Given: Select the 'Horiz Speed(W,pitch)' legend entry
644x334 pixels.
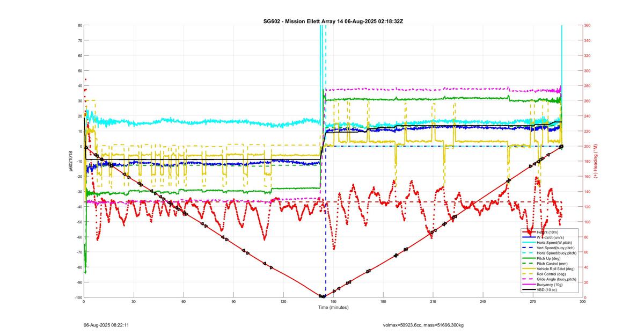Looking at the screenshot, I should point(547,243).
